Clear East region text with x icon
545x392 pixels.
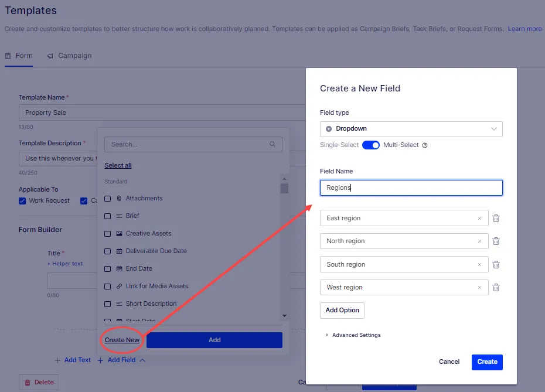click(479, 218)
